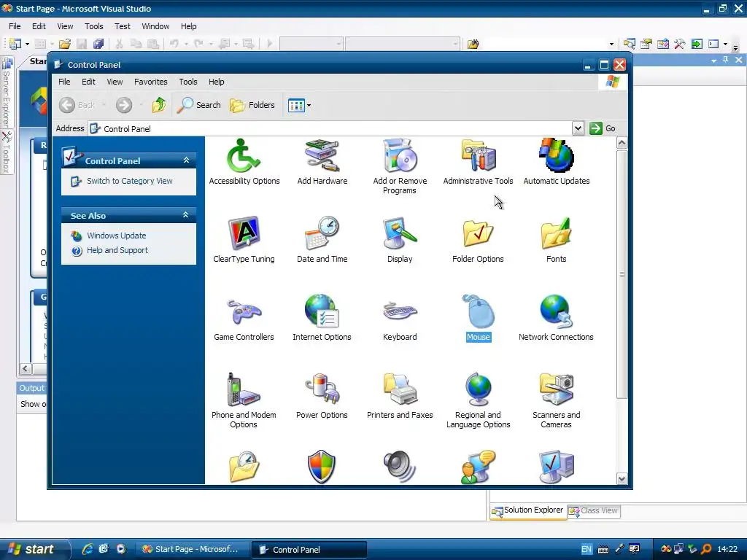
Task: Click Visual Studio Save All icon
Action: [x=98, y=44]
